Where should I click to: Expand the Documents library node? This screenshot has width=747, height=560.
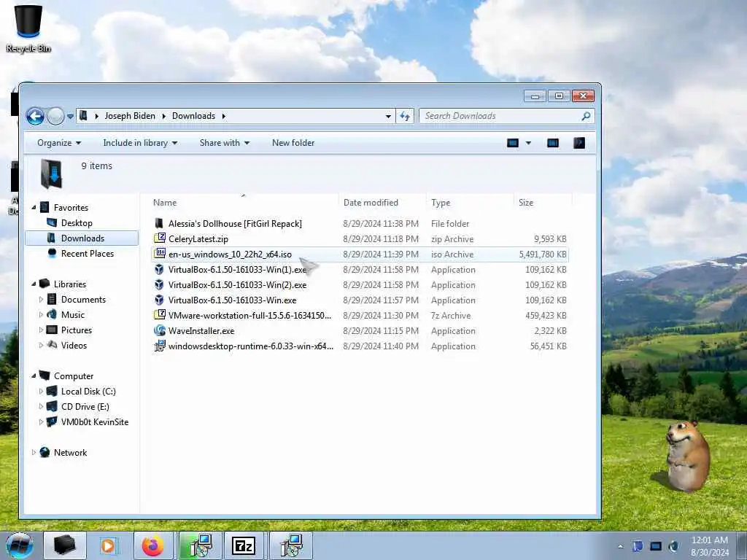[x=41, y=300]
